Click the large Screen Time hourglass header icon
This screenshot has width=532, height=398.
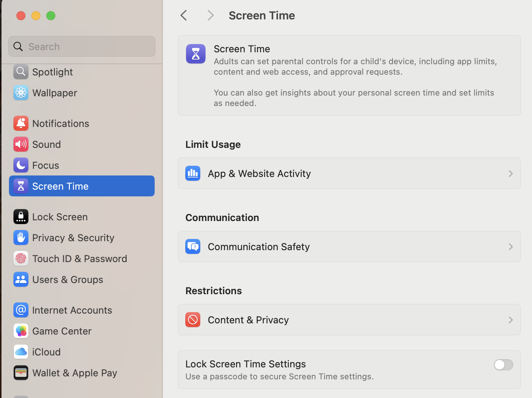[196, 54]
